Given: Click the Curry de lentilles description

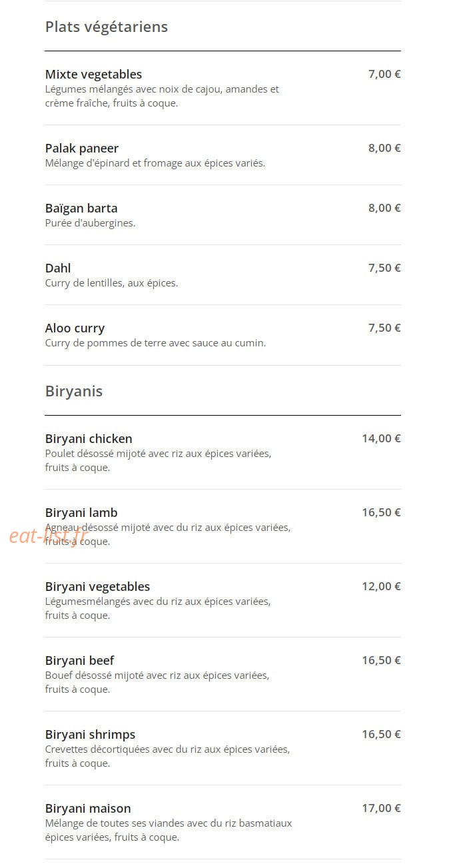Looking at the screenshot, I should click(x=111, y=283).
